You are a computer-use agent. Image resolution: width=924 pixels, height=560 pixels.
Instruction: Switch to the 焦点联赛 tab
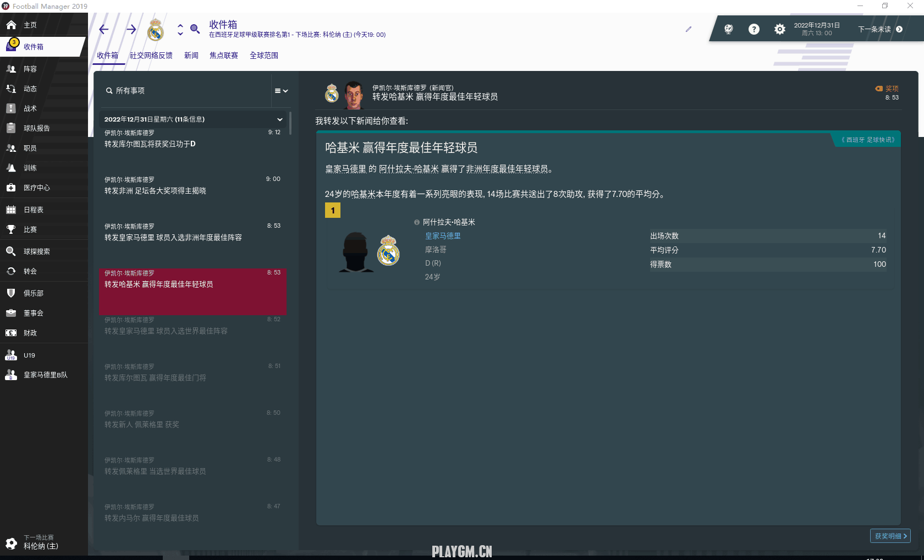point(223,56)
